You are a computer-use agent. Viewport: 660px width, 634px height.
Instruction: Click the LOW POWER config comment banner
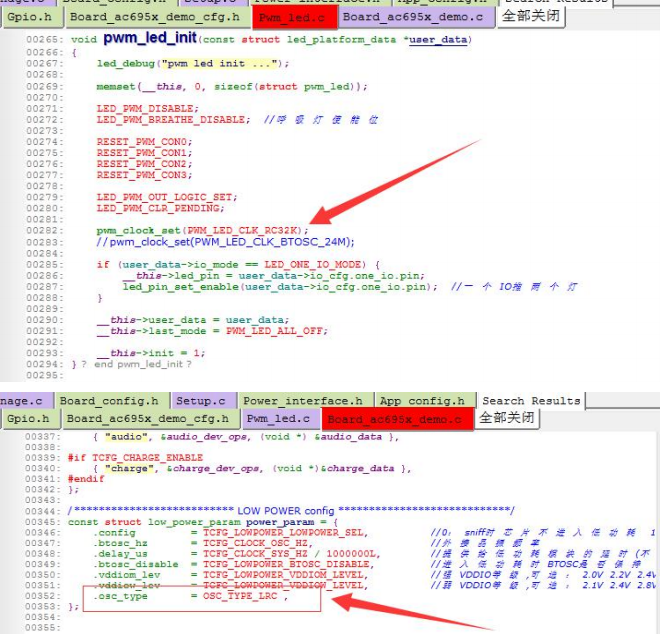(291, 511)
